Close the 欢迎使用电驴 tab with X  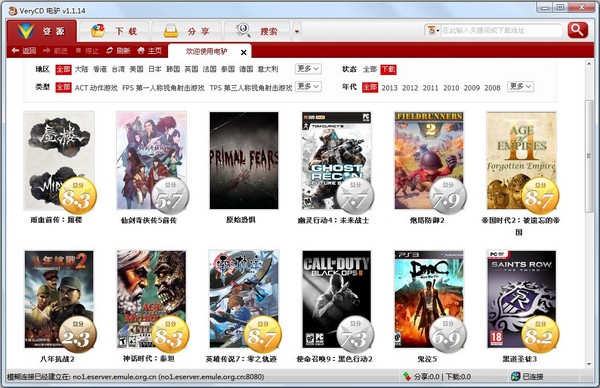click(x=243, y=52)
